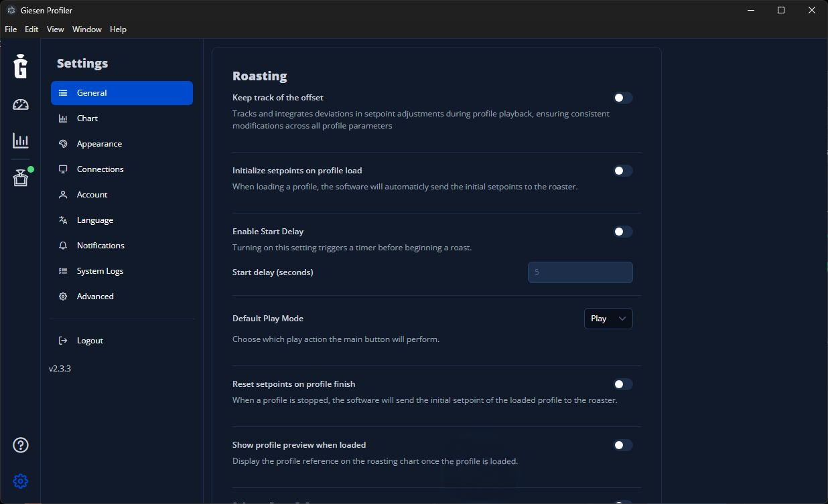Click the Start delay seconds input field

[580, 272]
